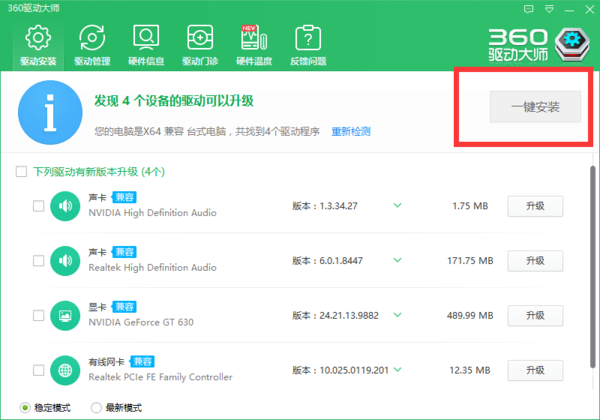Tick checkbox for NVIDIA GeForce GT 630
The height and width of the screenshot is (420, 600).
tap(38, 316)
